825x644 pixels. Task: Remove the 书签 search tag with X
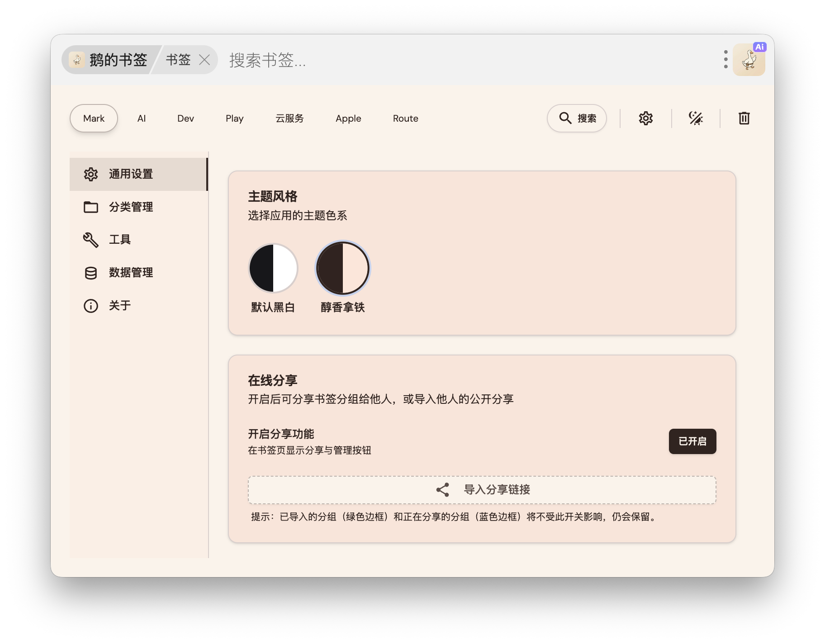click(204, 60)
